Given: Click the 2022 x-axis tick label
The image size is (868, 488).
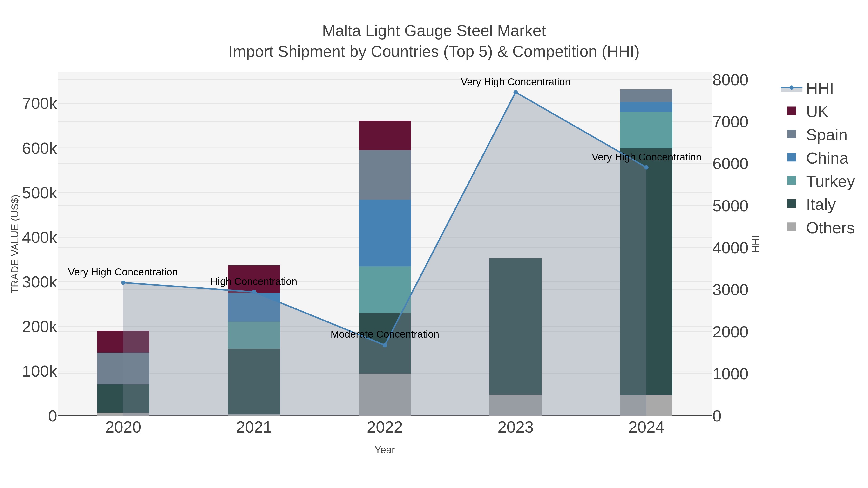Looking at the screenshot, I should point(385,428).
